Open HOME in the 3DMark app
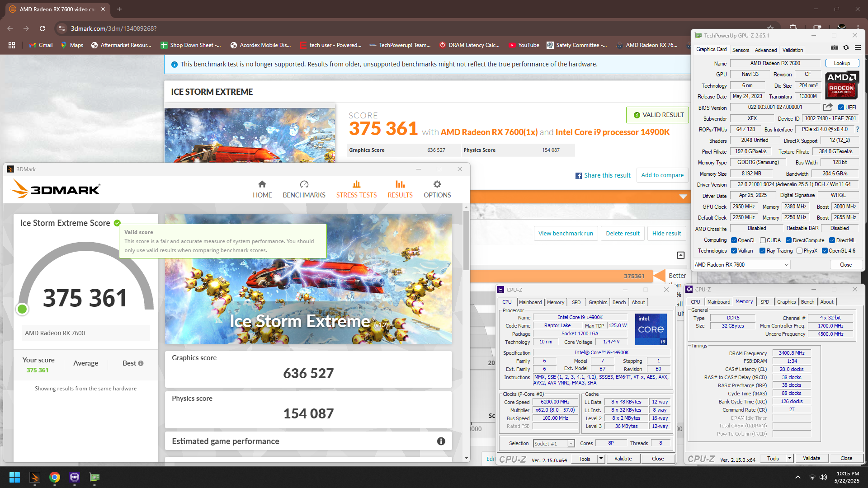Viewport: 868px width, 488px height. [x=262, y=189]
